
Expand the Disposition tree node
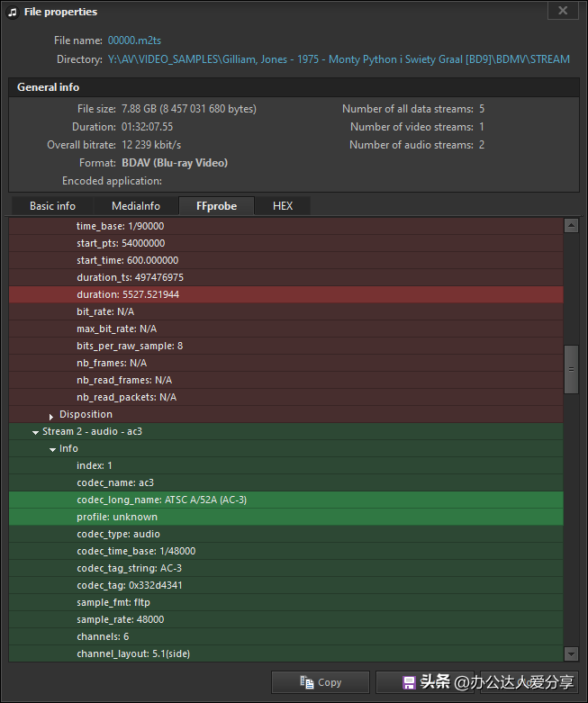tap(51, 415)
